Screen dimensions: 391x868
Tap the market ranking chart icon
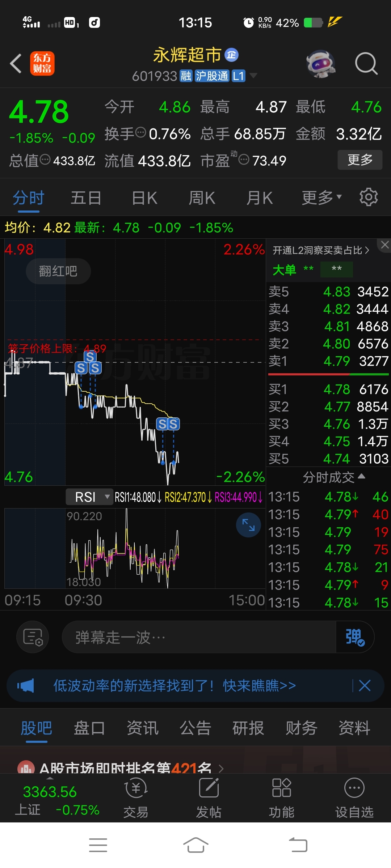click(26, 767)
